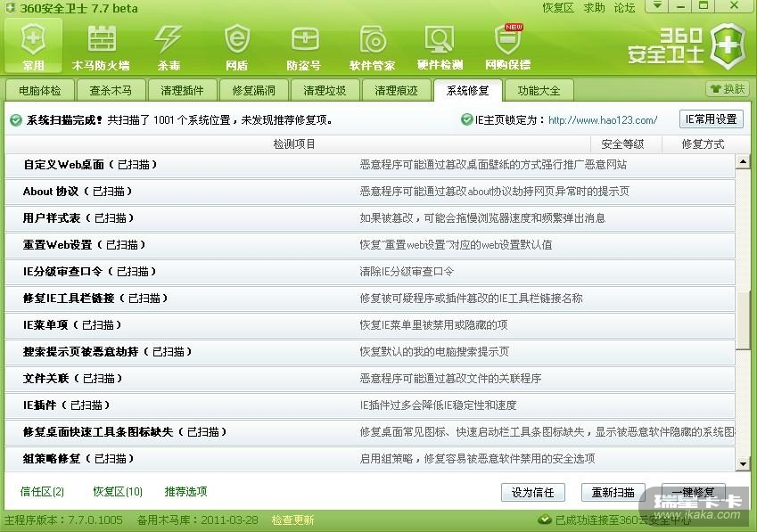Open the 论坛 forum link
This screenshot has height=532, width=757.
point(625,8)
